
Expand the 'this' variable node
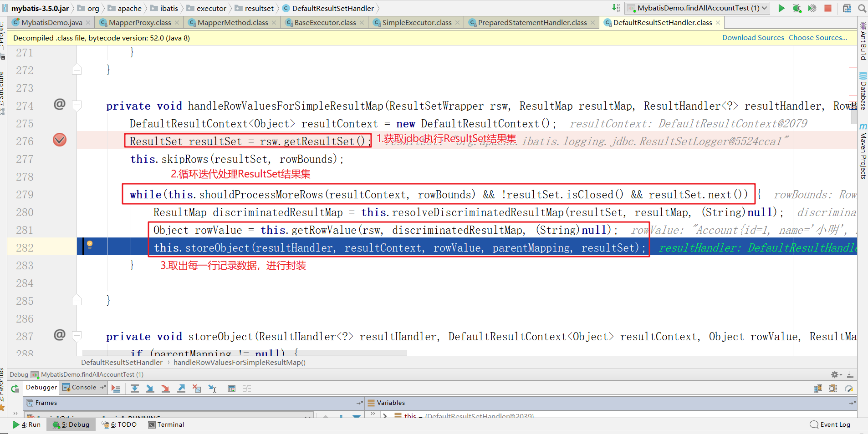pos(385,415)
